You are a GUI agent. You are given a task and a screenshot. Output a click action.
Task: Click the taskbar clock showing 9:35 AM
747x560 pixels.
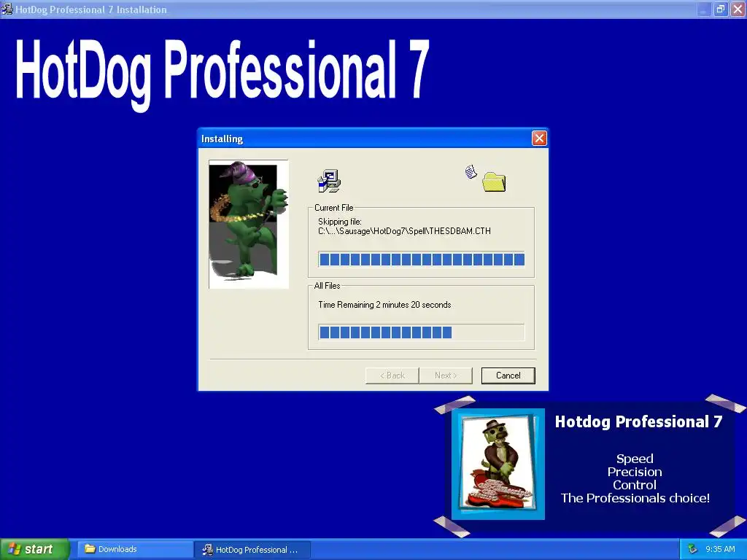tap(720, 549)
